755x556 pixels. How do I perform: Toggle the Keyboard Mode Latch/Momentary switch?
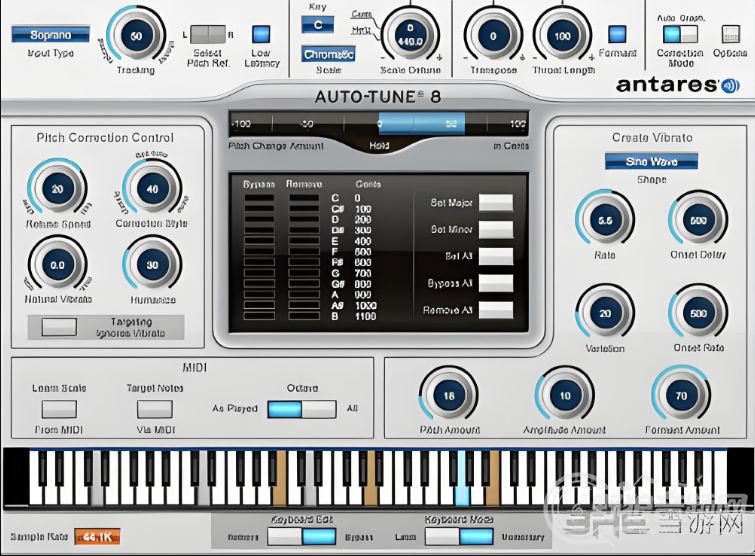459,537
